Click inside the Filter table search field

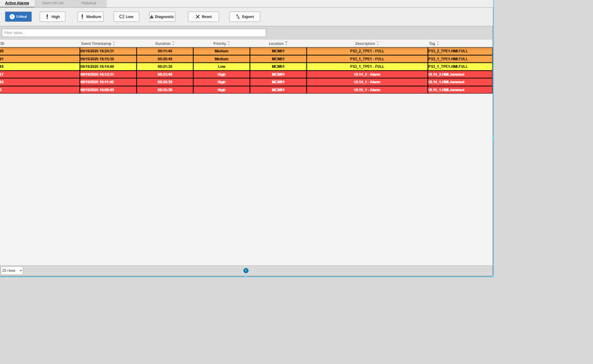(x=133, y=33)
